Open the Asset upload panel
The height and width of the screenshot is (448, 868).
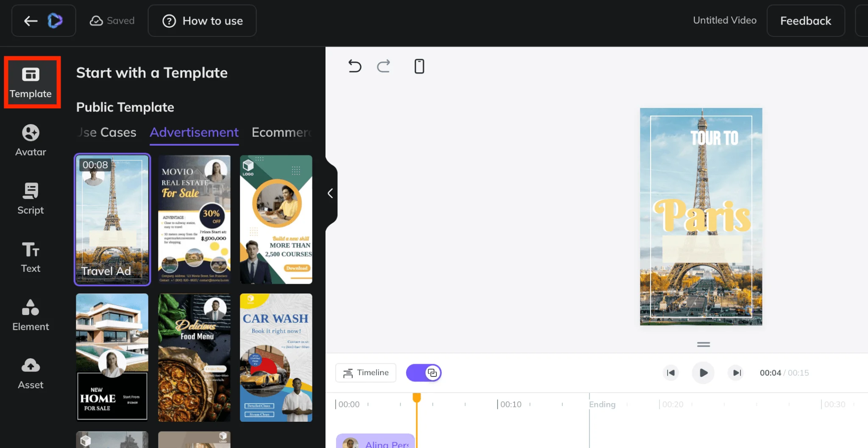tap(31, 373)
